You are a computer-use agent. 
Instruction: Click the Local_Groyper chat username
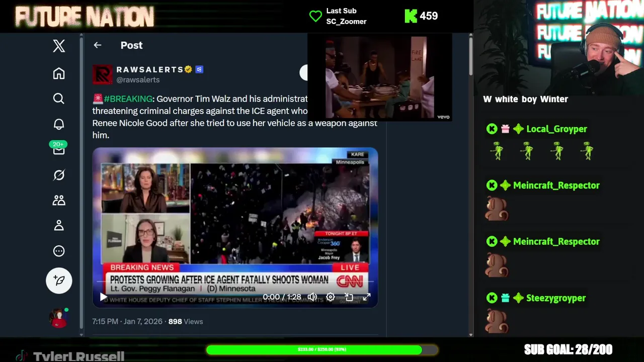coord(556,129)
